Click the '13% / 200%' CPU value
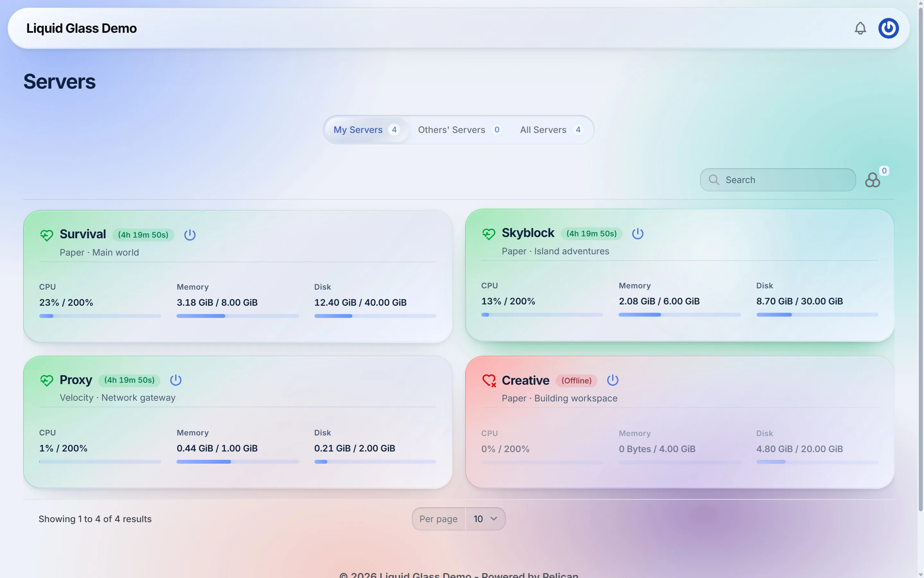This screenshot has width=924, height=578. tap(508, 301)
